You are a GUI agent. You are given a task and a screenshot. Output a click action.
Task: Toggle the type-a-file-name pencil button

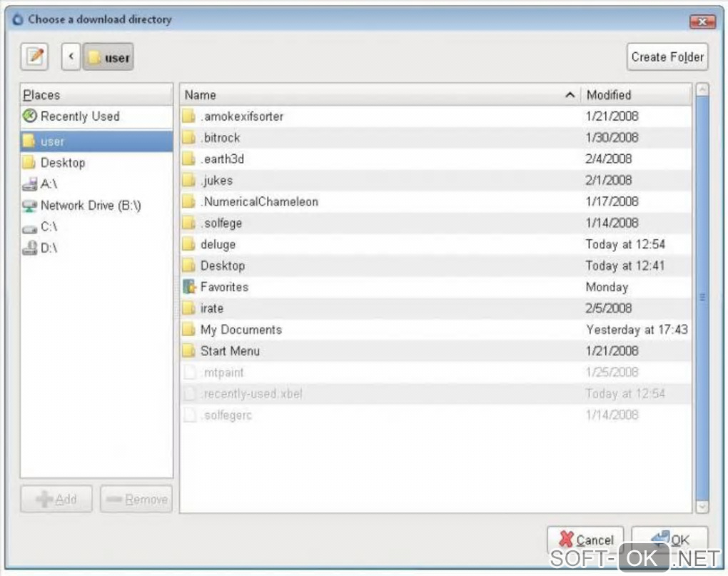pos(34,56)
